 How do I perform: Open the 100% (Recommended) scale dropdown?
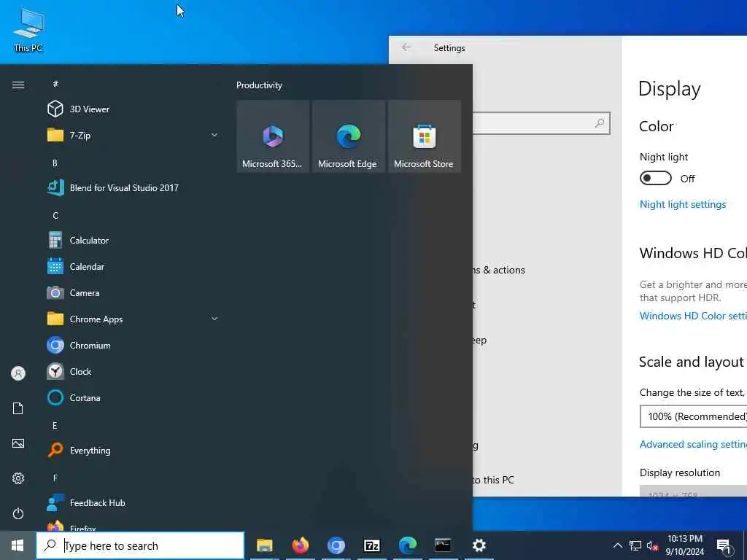(694, 416)
